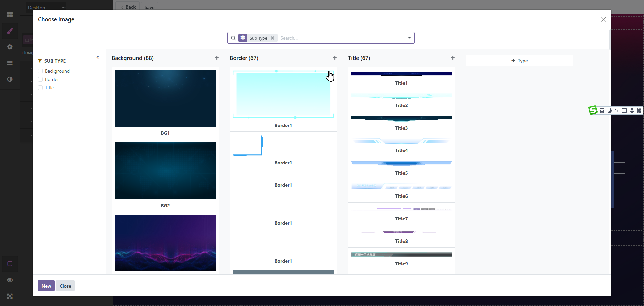This screenshot has height=306, width=644.
Task: Open the settings gear icon in sidebar
Action: tap(10, 47)
